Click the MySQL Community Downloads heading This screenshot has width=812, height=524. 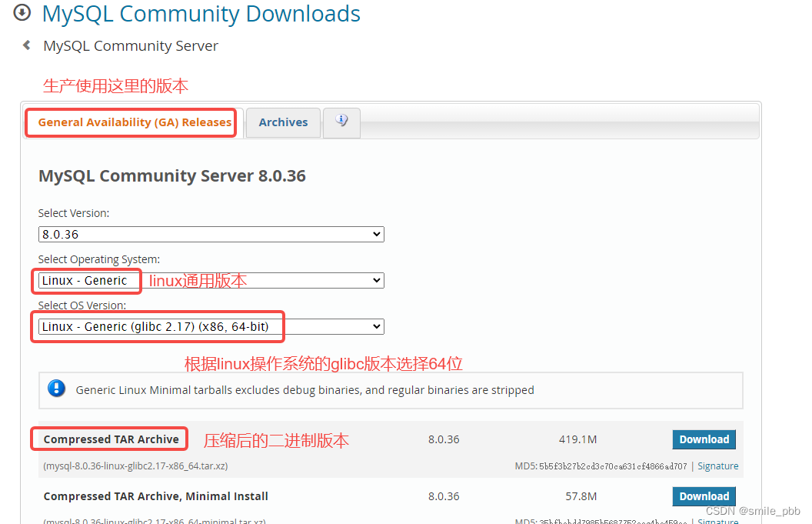click(x=201, y=14)
